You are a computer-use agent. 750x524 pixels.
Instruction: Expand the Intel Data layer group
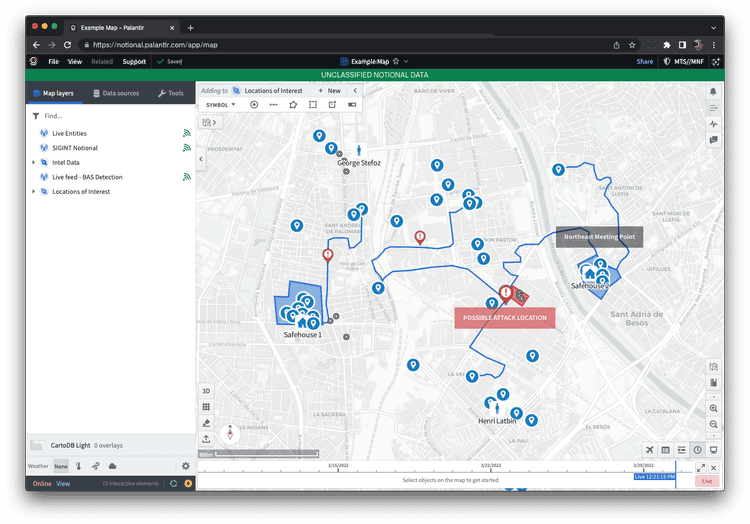click(x=33, y=162)
